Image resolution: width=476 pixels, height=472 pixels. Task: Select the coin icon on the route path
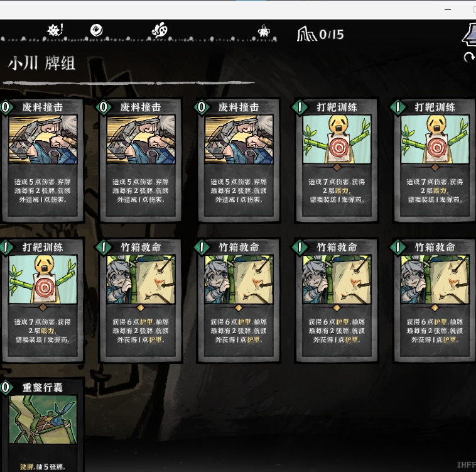click(x=97, y=30)
